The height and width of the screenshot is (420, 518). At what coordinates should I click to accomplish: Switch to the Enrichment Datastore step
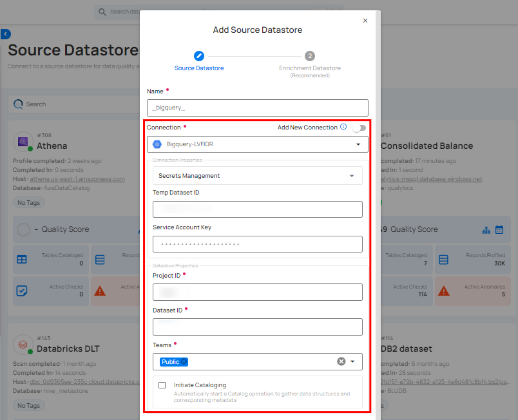click(310, 56)
